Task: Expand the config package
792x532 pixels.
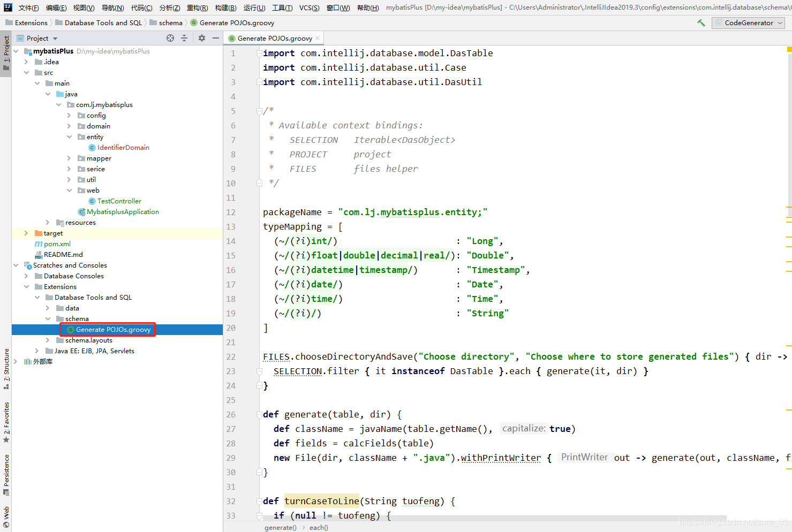Action: click(69, 116)
